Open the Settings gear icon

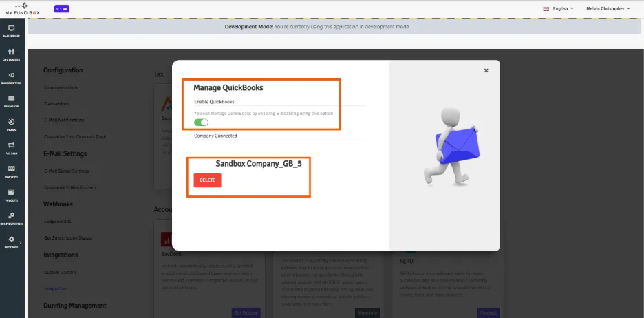click(x=12, y=239)
